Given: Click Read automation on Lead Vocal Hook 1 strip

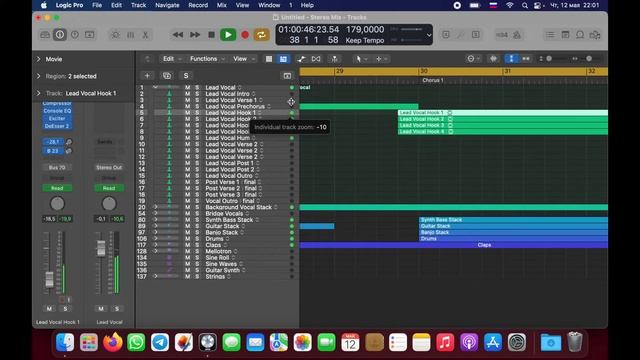Looking at the screenshot, I should tap(57, 188).
